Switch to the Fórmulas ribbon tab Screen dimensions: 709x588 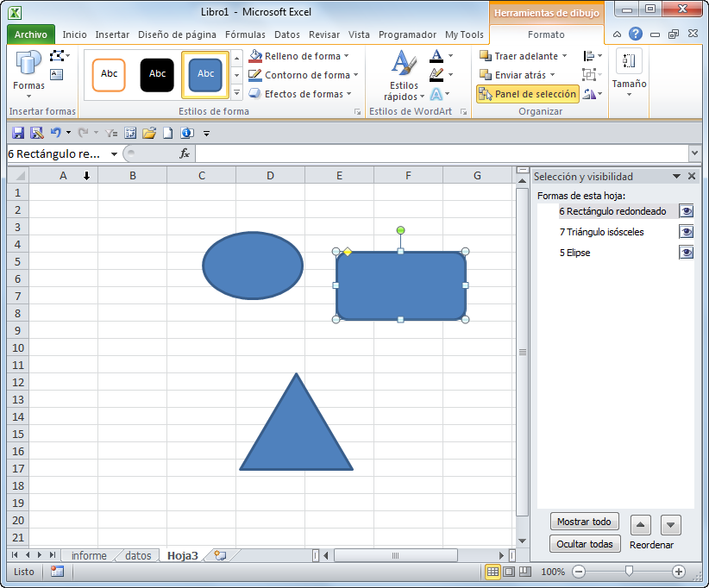(x=245, y=35)
